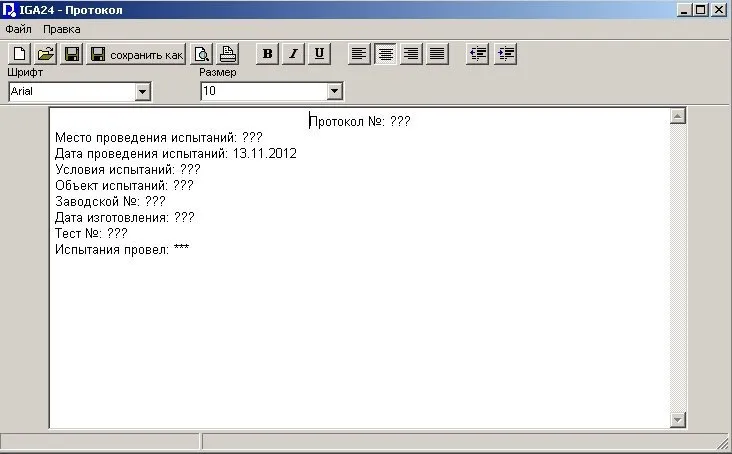Align text to the left
Screen dimensions: 732x454
tap(359, 54)
